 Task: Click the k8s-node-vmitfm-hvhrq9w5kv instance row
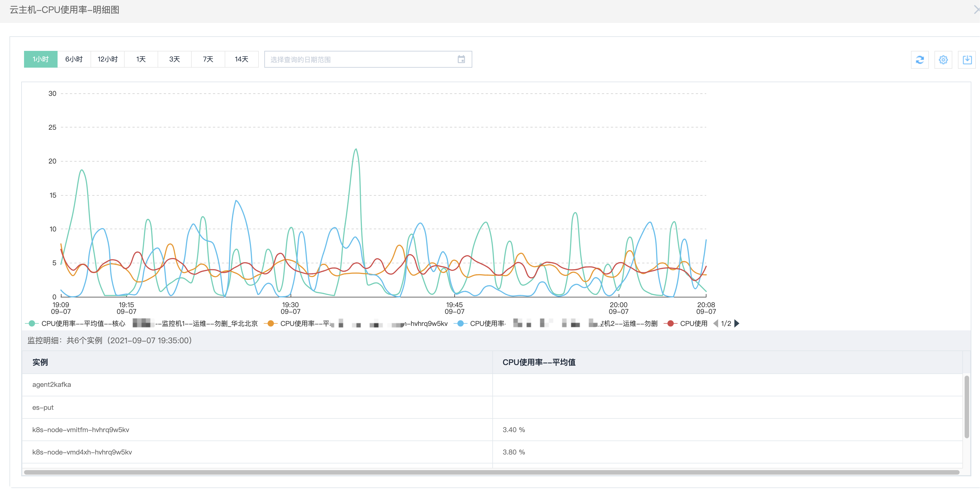[x=81, y=430]
